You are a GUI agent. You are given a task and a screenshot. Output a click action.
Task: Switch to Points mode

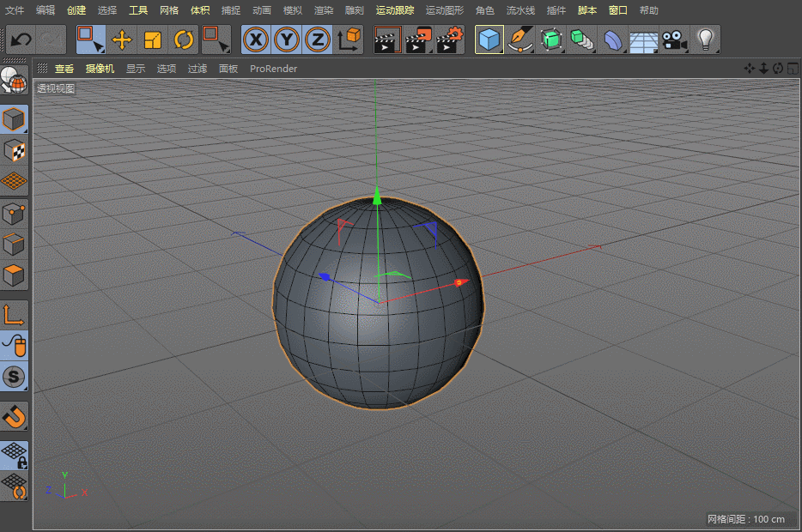14,215
